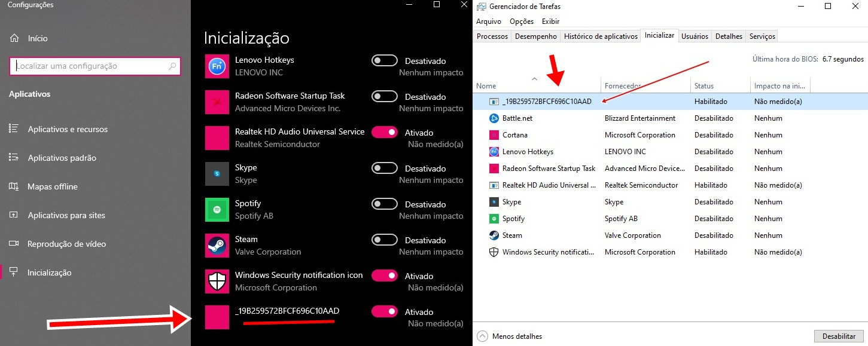
Task: Open Aplicativos e recursos settings page
Action: tap(68, 129)
